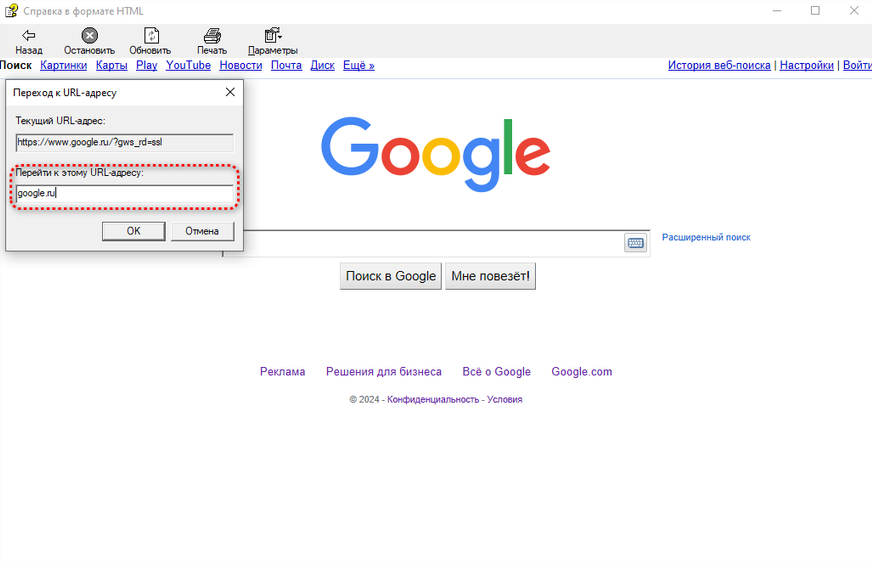Open the Расширенный поиск link

706,237
